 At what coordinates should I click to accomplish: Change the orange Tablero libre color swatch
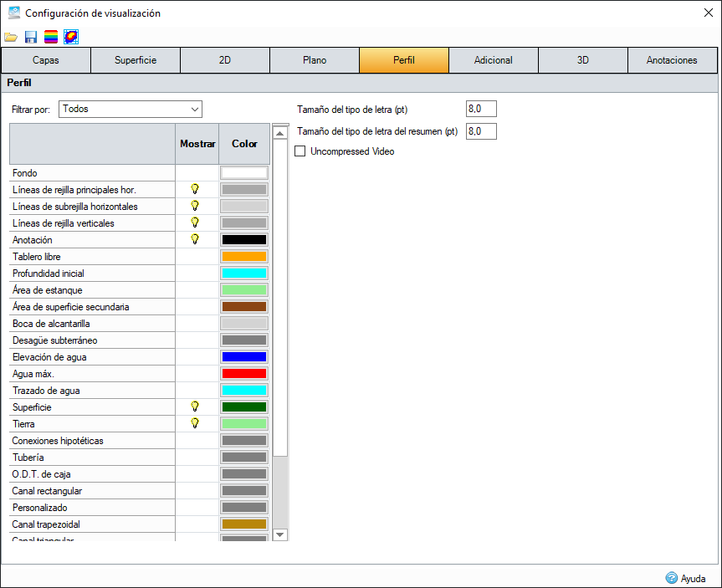click(244, 257)
